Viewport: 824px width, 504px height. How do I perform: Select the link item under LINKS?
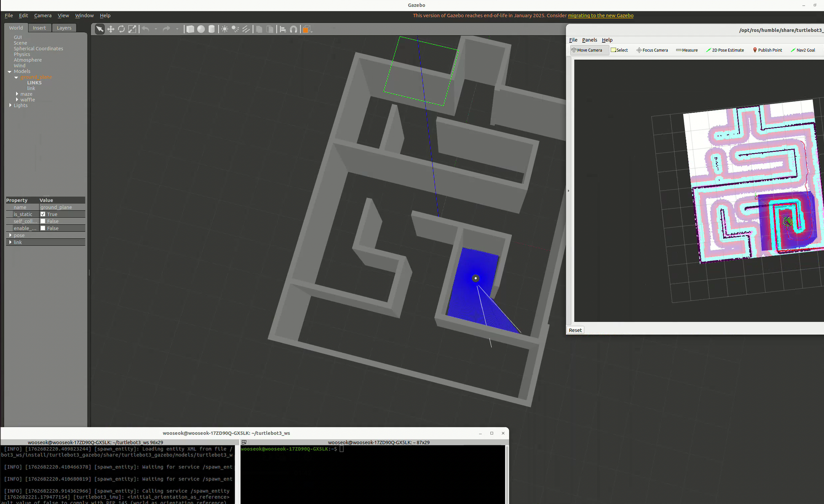coord(31,88)
